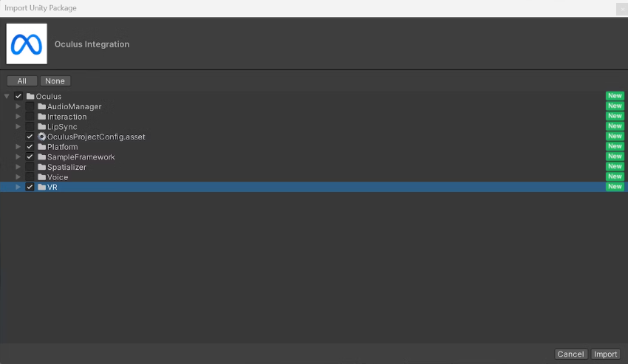Viewport: 628px width, 364px height.
Task: Uncheck the root Oculus checkbox
Action: pos(18,96)
